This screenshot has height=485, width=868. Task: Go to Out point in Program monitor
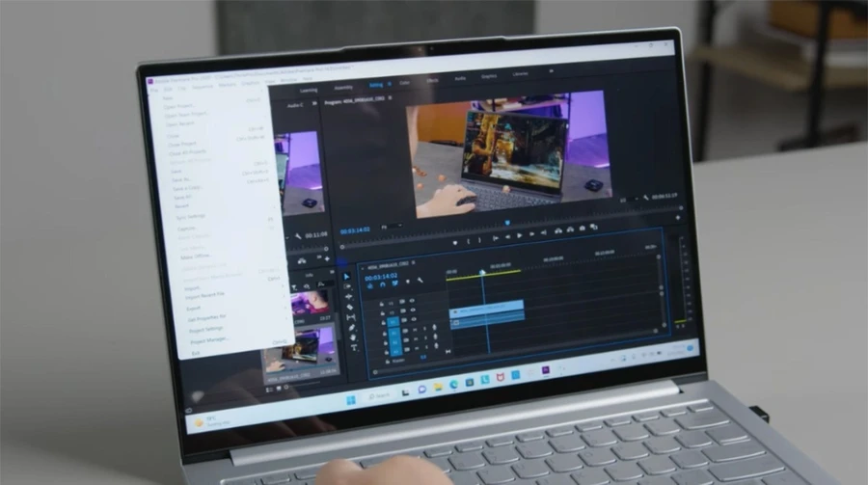544,233
